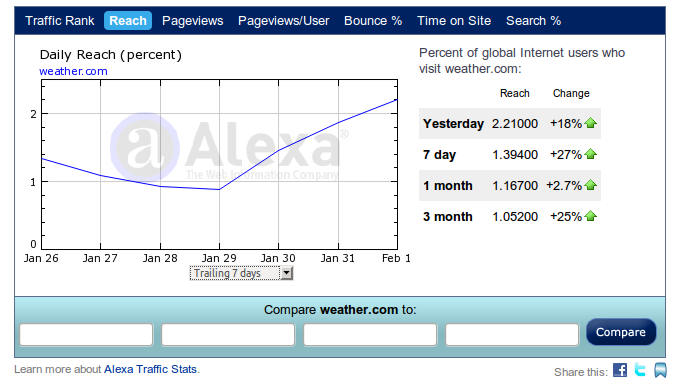
Task: Click the green up arrow in 3 month row
Action: click(591, 216)
